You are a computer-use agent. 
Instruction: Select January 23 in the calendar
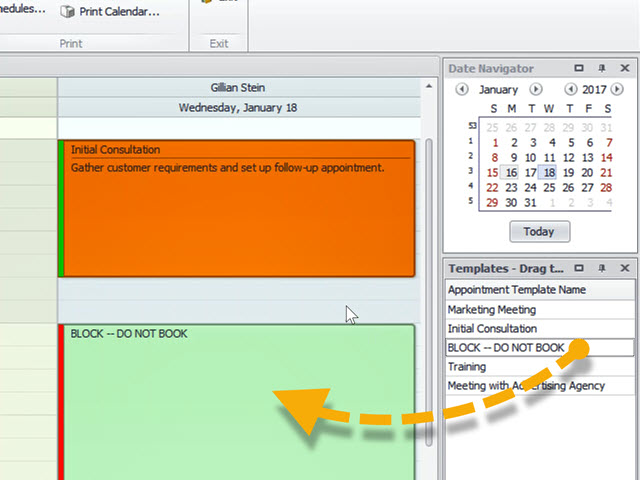[511, 188]
